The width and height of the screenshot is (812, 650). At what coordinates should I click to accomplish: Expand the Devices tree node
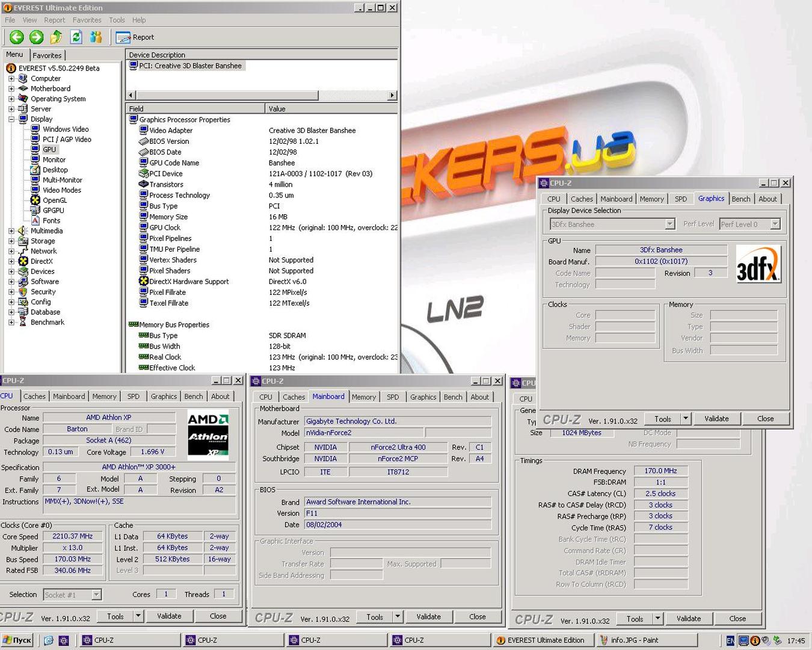point(11,271)
